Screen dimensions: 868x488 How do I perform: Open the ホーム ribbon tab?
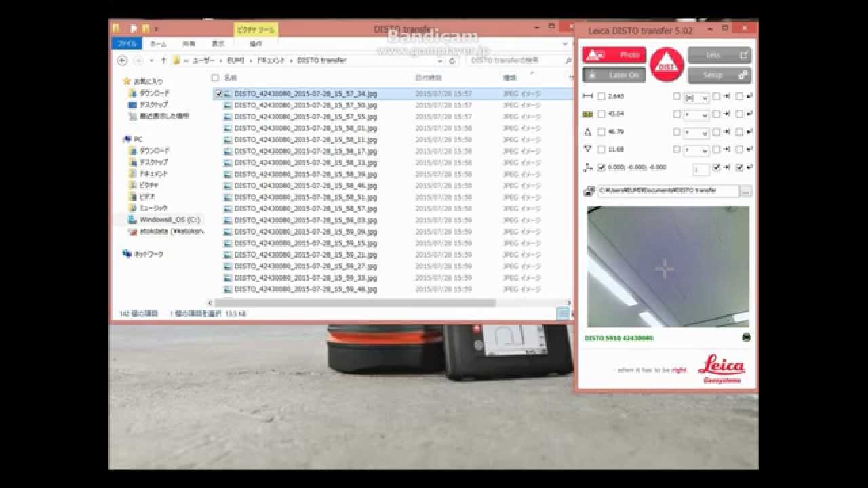pos(158,43)
